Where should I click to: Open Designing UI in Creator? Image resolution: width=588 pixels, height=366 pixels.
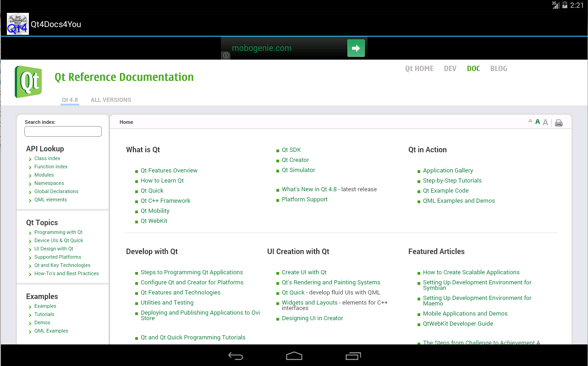[x=313, y=318]
